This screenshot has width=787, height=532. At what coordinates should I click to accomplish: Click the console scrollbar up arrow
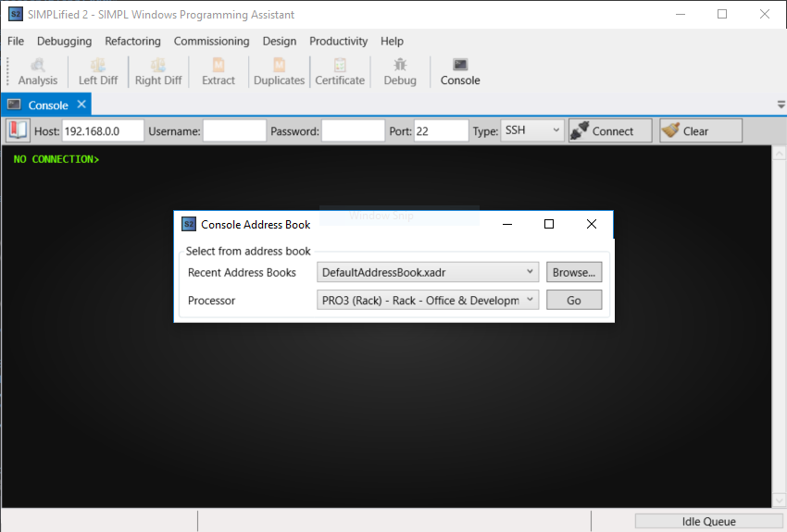tap(779, 153)
